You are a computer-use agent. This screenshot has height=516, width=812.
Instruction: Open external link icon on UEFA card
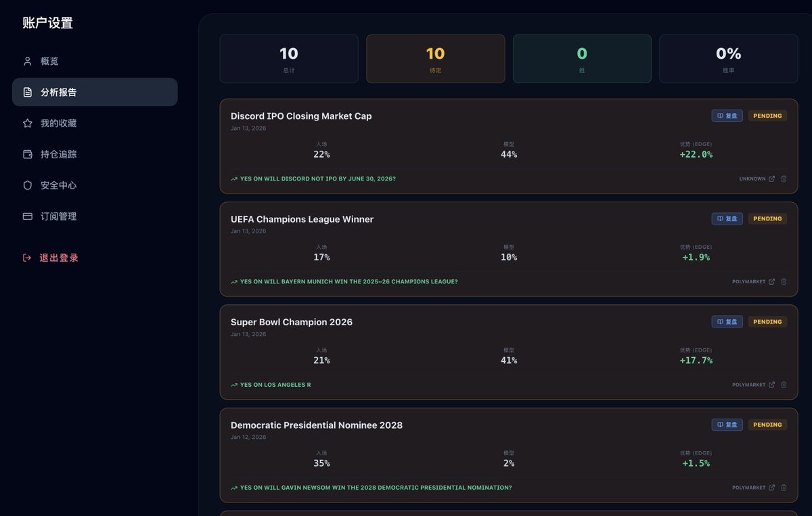pyautogui.click(x=771, y=281)
